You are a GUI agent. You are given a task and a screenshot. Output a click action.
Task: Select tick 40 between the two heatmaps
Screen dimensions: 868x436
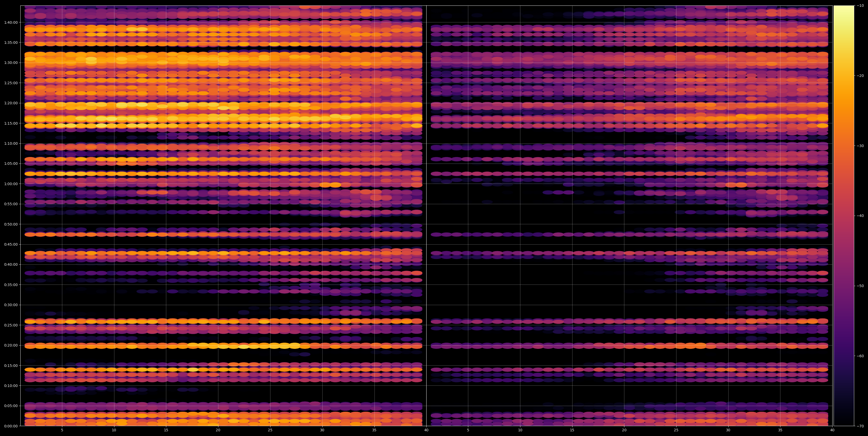tap(426, 430)
